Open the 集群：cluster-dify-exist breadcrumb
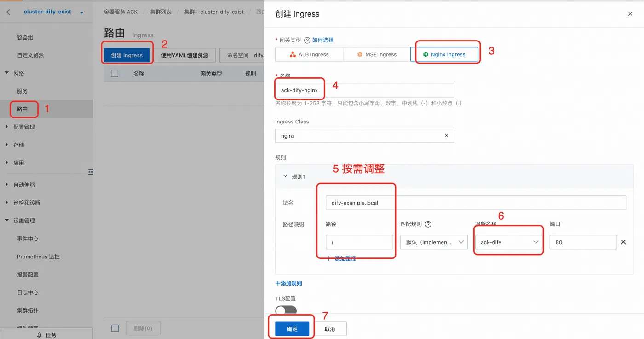644x339 pixels. coord(214,12)
